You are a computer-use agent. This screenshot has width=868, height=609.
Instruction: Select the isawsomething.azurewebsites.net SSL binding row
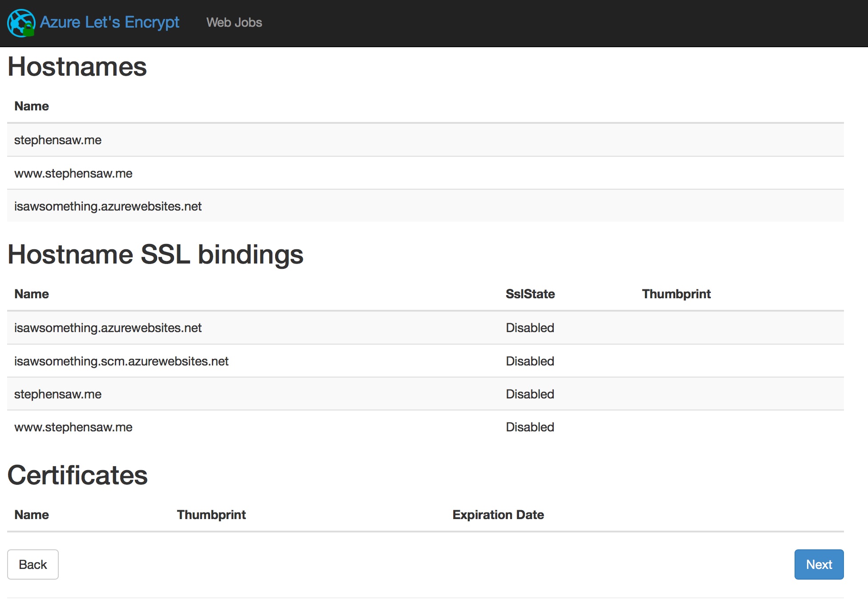coord(108,328)
